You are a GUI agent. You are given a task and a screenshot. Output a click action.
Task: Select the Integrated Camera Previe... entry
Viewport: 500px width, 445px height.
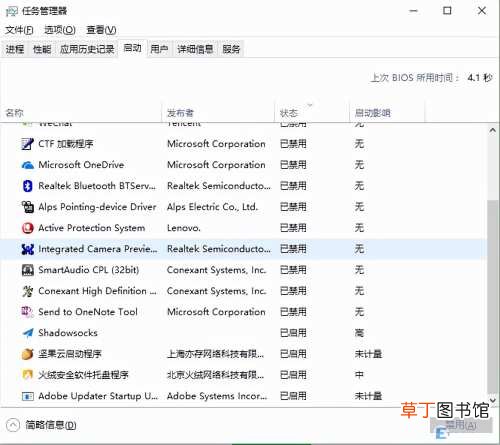pos(98,249)
